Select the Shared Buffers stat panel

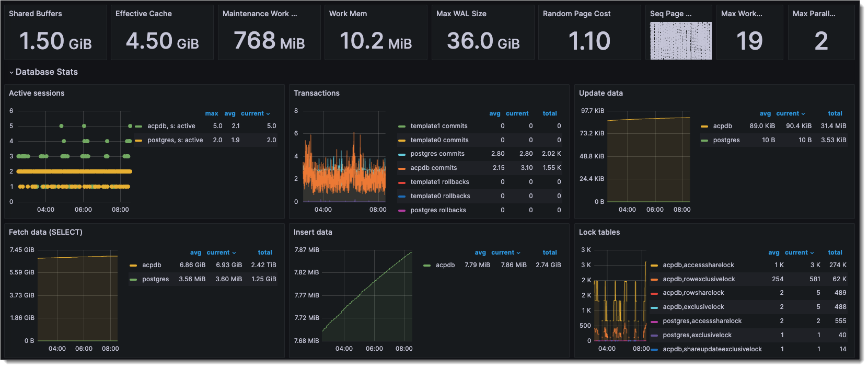click(55, 32)
